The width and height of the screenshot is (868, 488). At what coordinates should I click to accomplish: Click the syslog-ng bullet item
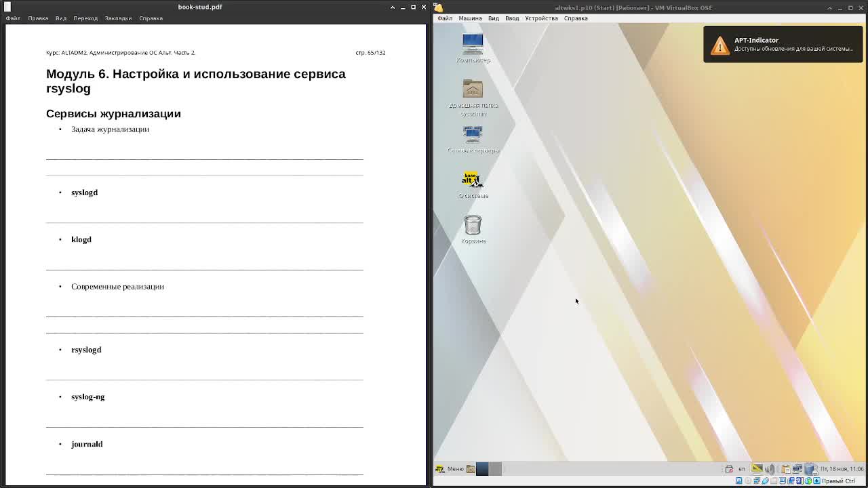[x=87, y=396]
